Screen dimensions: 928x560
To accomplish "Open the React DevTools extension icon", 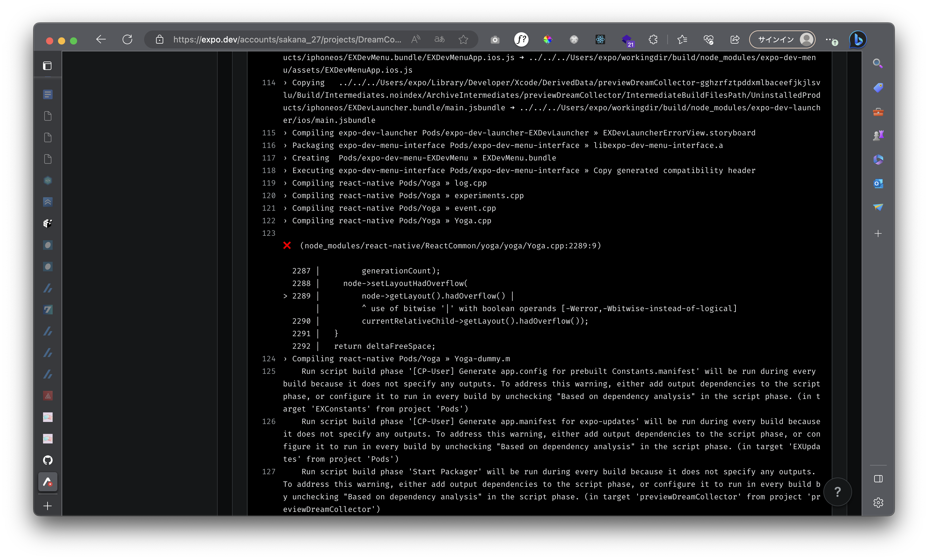I will coord(600,39).
